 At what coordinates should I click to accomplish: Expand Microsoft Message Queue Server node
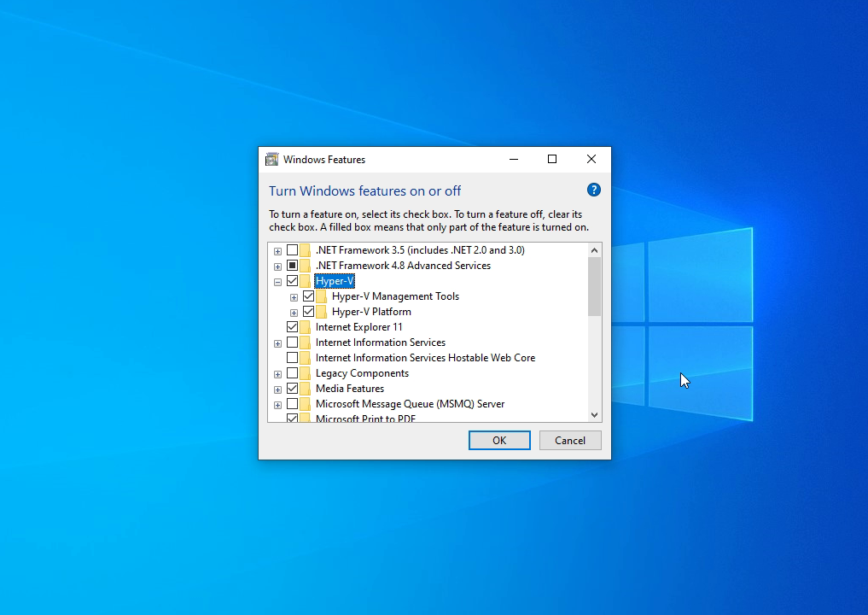pyautogui.click(x=278, y=405)
